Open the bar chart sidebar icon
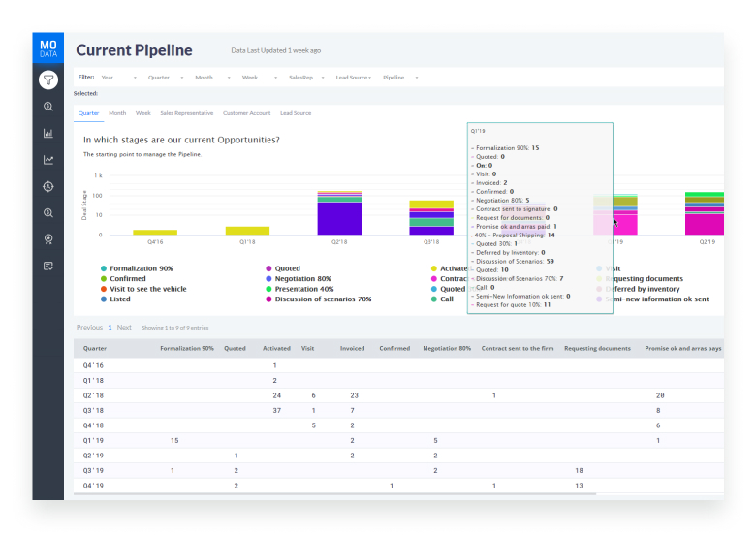The height and width of the screenshot is (535, 756). click(x=47, y=133)
